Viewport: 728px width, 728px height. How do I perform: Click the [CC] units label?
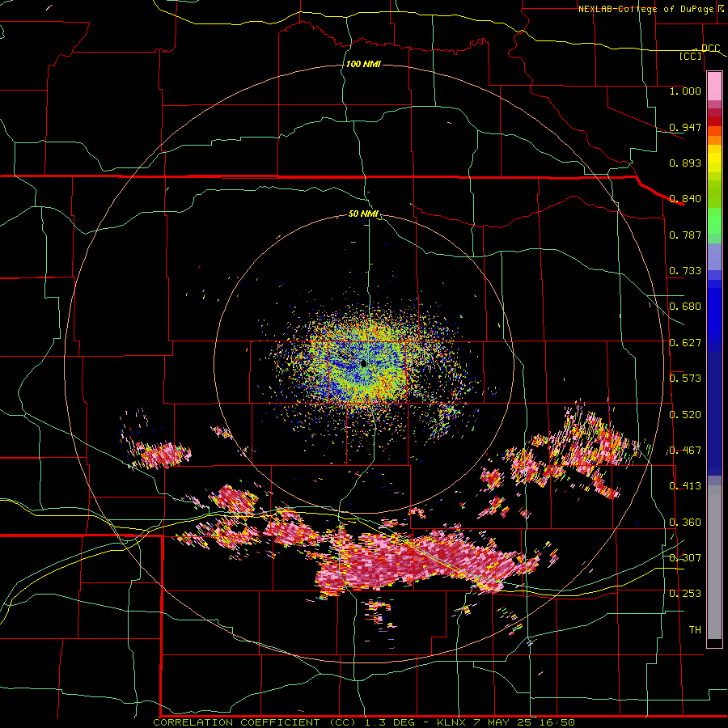pos(691,56)
